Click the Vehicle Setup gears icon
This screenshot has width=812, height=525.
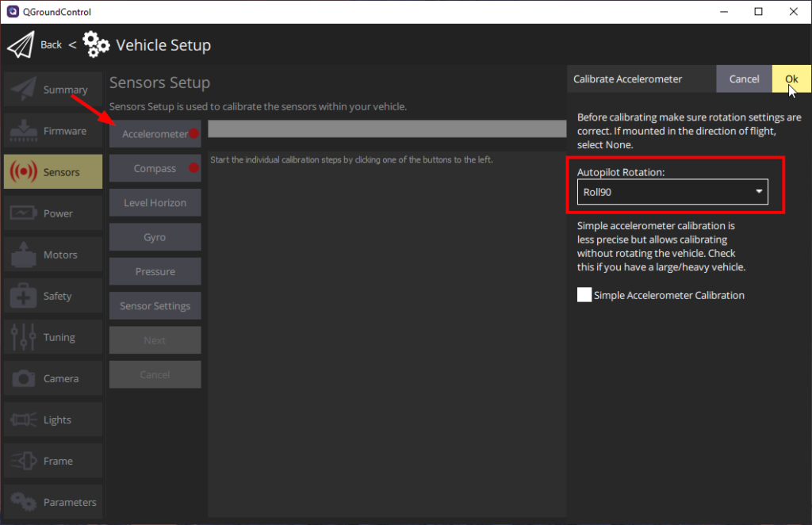[96, 44]
